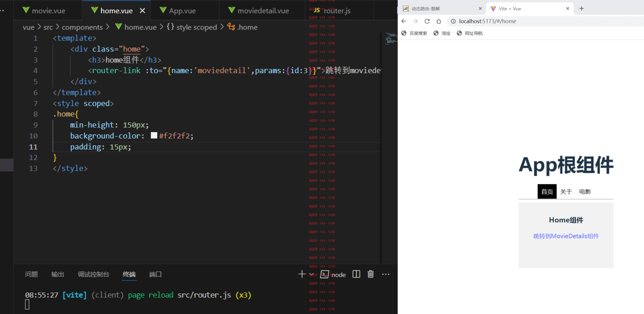
Task: Close the 动态路由-题解 browser tab
Action: click(480, 8)
